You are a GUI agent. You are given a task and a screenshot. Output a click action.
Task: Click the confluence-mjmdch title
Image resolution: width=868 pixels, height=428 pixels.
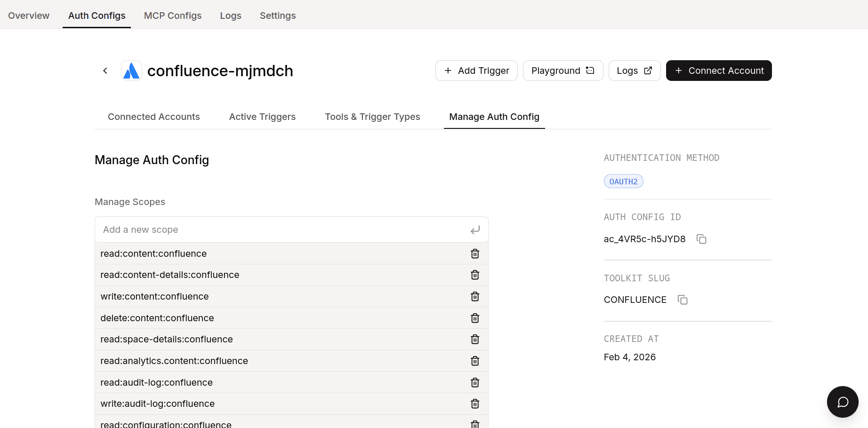pos(220,71)
